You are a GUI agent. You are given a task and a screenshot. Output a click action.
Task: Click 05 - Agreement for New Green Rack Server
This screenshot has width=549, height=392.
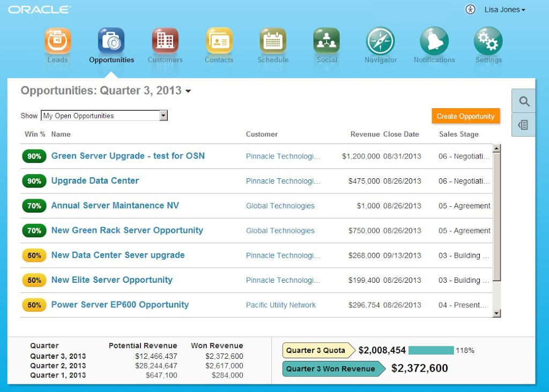464,231
